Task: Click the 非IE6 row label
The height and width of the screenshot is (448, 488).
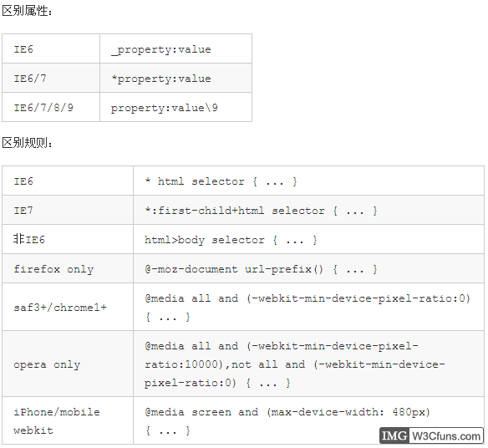Action: pyautogui.click(x=29, y=239)
